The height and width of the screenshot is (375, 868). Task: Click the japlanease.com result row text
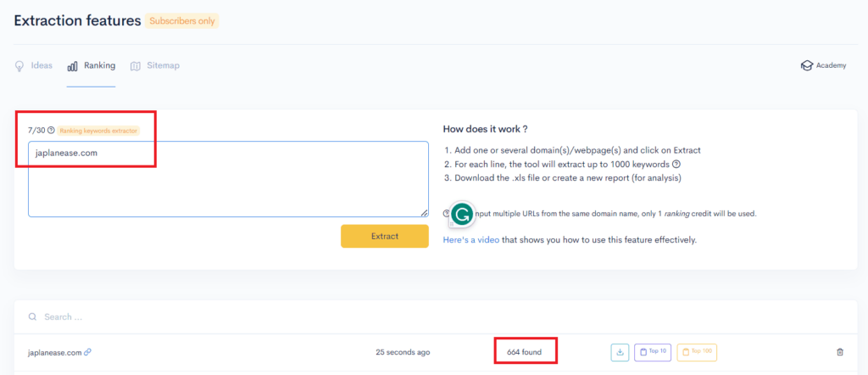pos(55,352)
